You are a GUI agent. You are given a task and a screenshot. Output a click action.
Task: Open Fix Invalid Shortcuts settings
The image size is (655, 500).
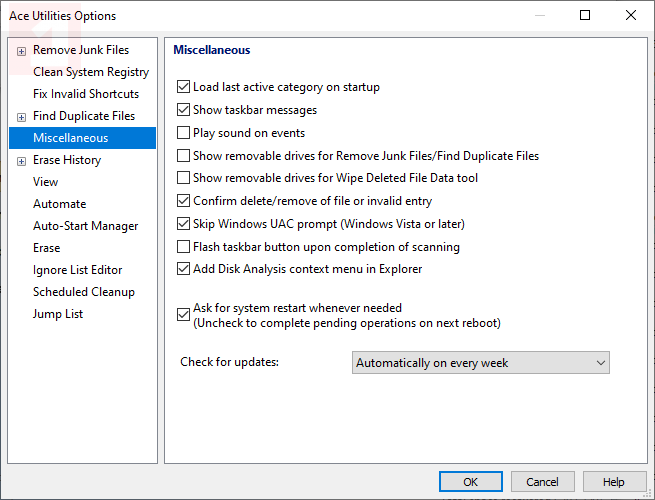tap(86, 94)
